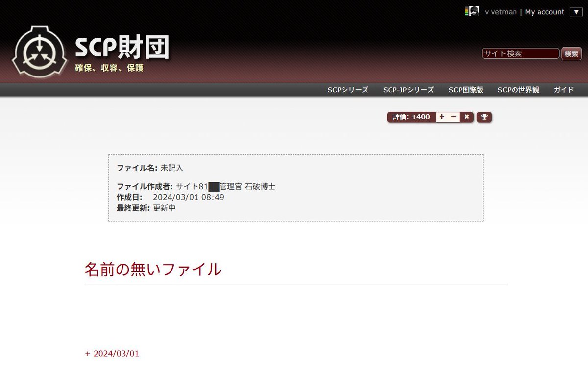
Task: Open the SCPの世界観 menu
Action: (x=518, y=90)
